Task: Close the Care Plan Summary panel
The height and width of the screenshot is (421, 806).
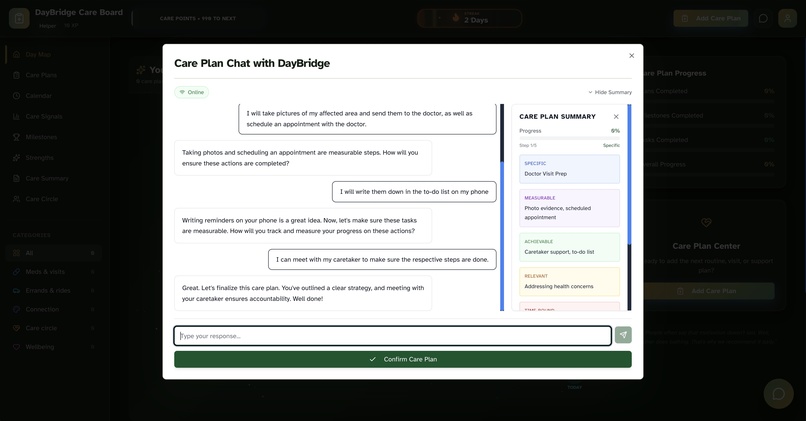Action: pos(616,117)
